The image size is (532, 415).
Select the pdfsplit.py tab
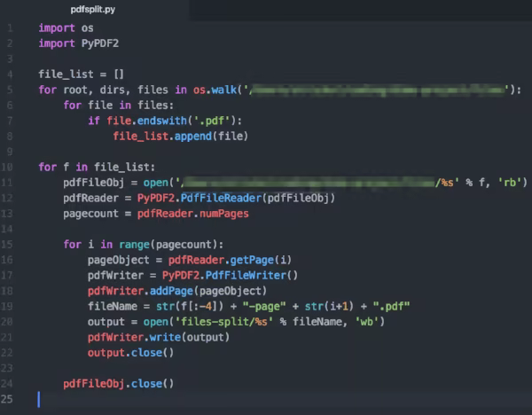click(94, 10)
